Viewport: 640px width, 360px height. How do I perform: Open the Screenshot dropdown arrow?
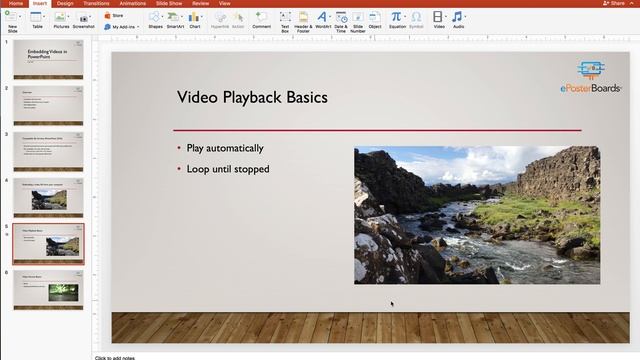[x=90, y=17]
